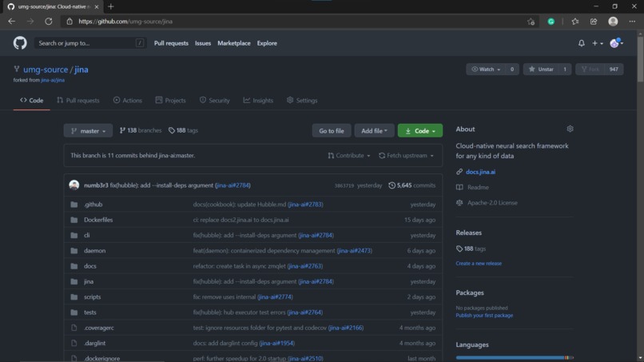Click the Dockerfiles folder icon
644x362 pixels.
74,220
